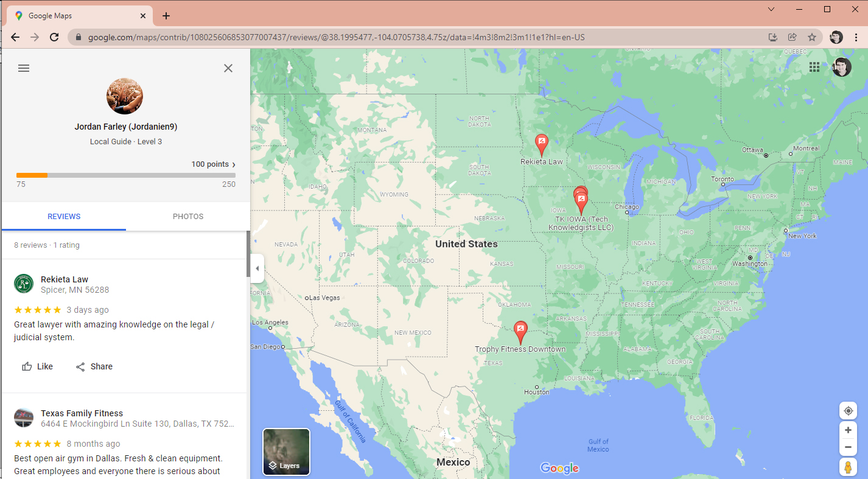Open the Google apps grid
868x479 pixels.
(814, 67)
